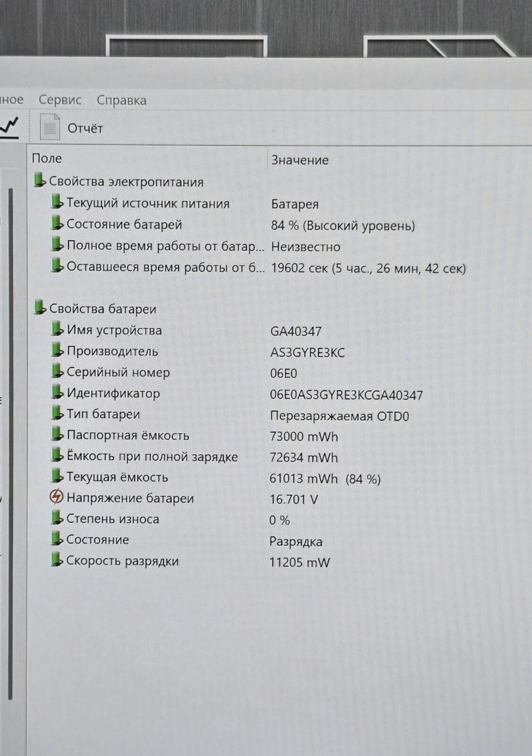Click battery icon next to Имя устройства
This screenshot has width=532, height=756.
[57, 329]
